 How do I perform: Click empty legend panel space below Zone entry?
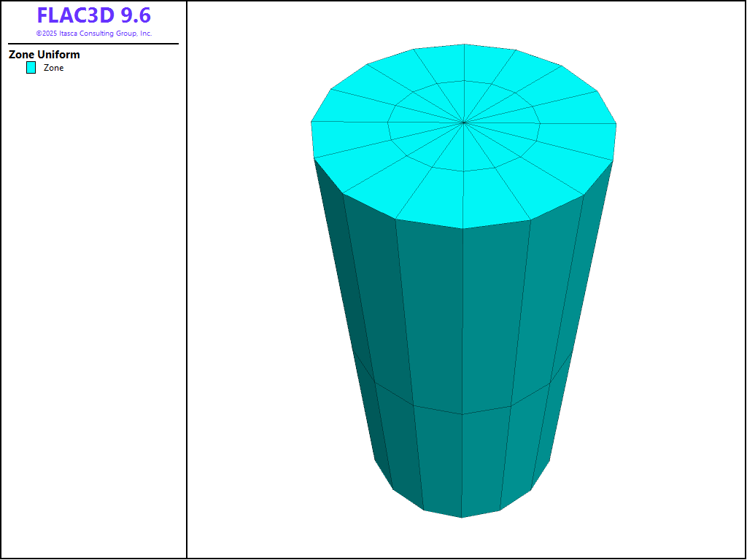tap(93, 292)
